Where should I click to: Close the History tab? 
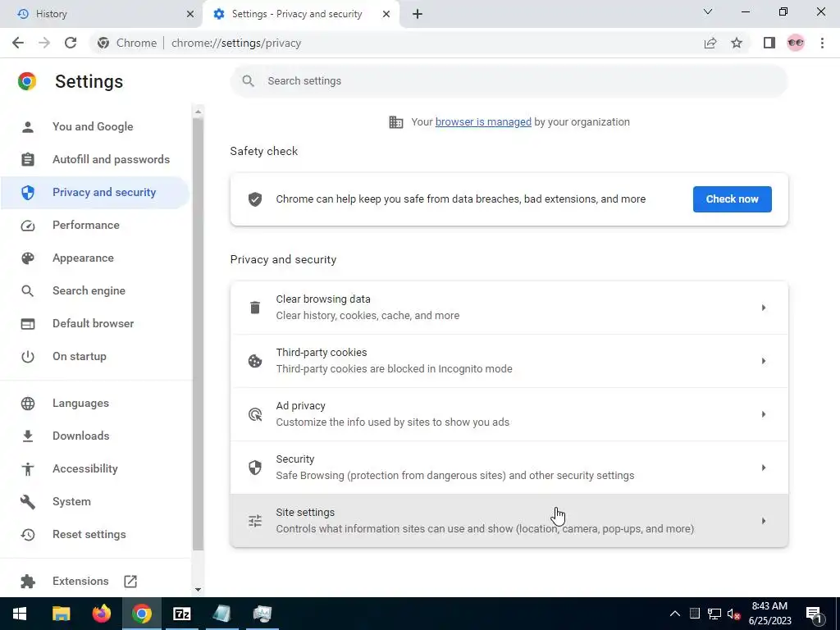click(x=190, y=14)
